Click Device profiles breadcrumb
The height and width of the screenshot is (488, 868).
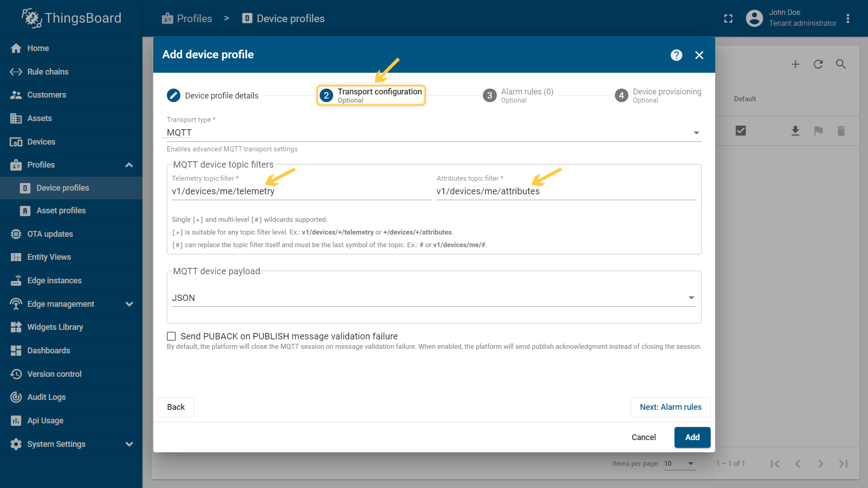tap(283, 19)
